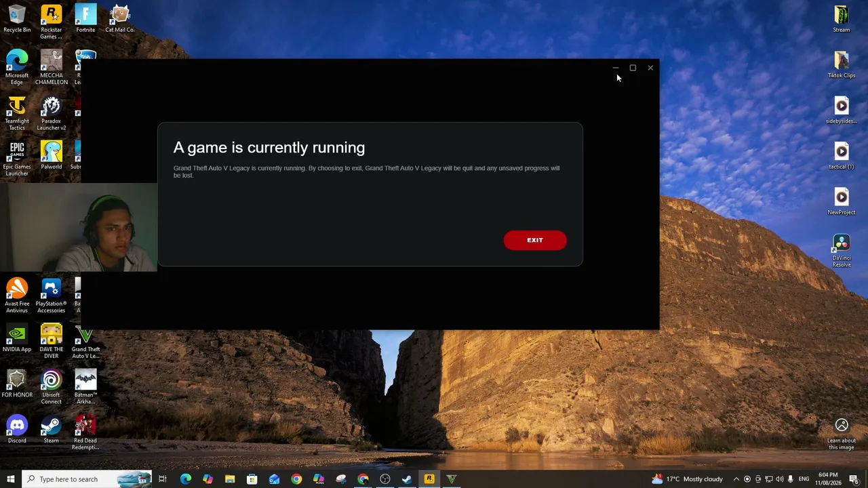Screen dimensions: 868x488
Task: Open Outlook from the taskbar
Action: [x=274, y=479]
